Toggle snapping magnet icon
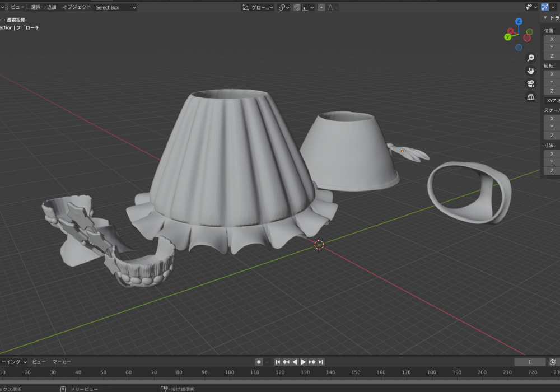This screenshot has width=560, height=392. [x=297, y=7]
